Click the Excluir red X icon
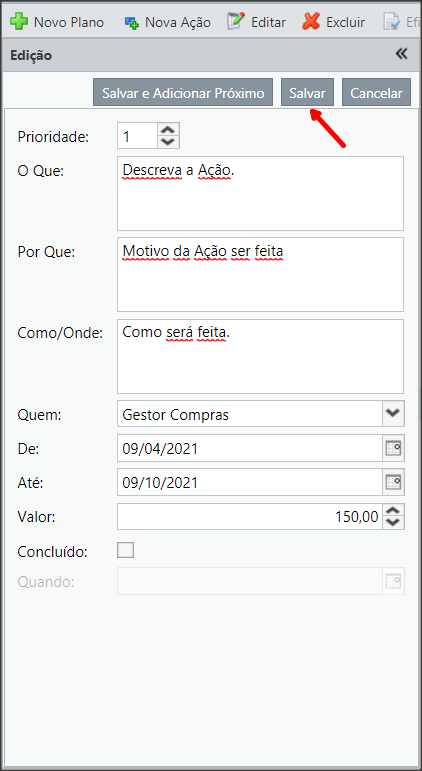This screenshot has width=422, height=771. (x=311, y=22)
